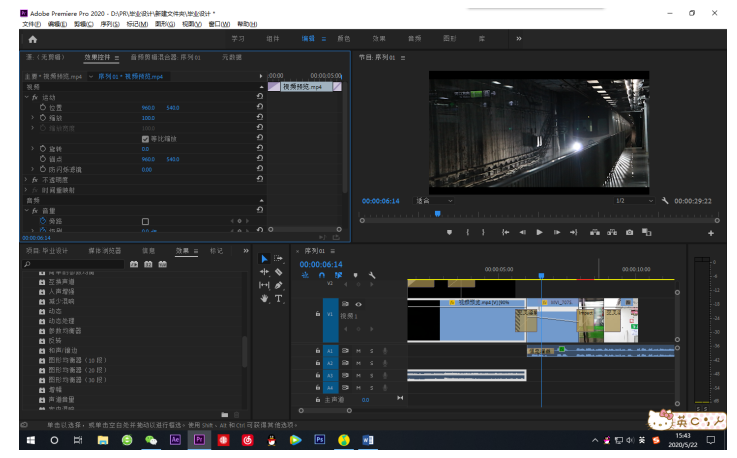This screenshot has width=737, height=458.
Task: Toggle V1 track output eye
Action: [358, 304]
